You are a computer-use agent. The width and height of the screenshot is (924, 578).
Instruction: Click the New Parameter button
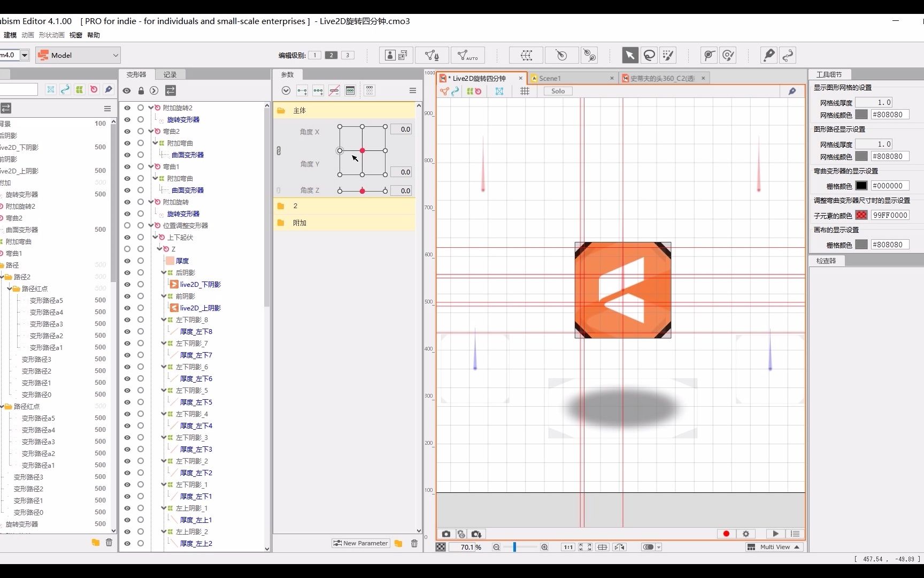click(x=360, y=543)
